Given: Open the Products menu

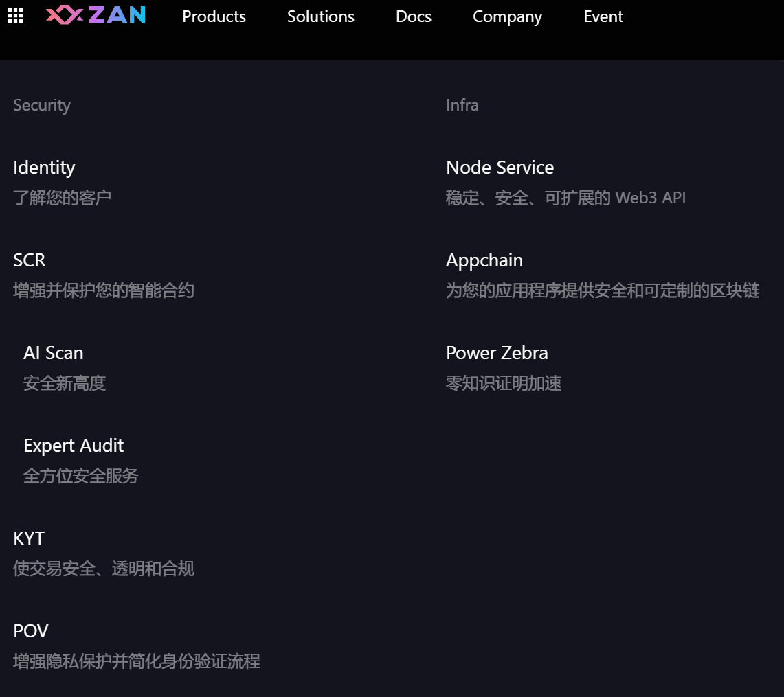Looking at the screenshot, I should (x=214, y=16).
